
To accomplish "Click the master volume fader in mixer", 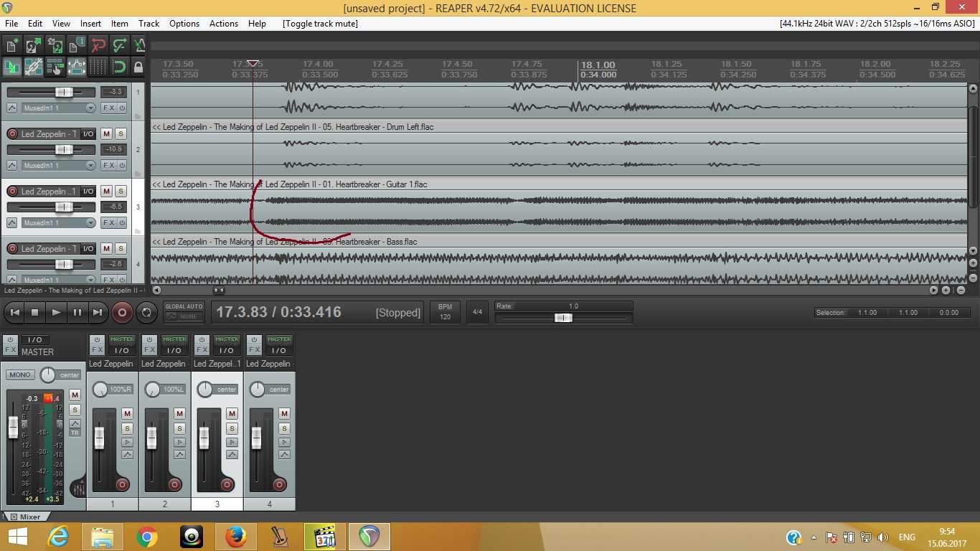I will [x=13, y=428].
